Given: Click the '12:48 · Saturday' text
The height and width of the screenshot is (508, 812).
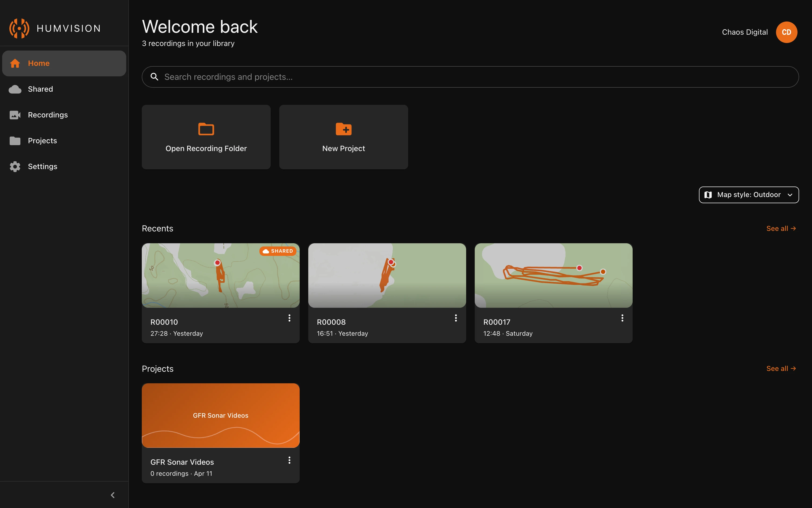Looking at the screenshot, I should [x=508, y=334].
